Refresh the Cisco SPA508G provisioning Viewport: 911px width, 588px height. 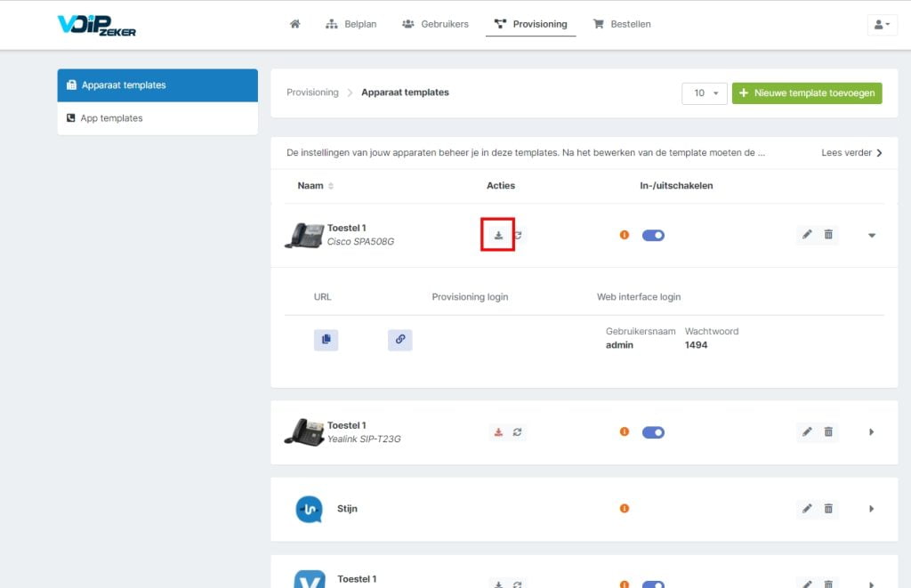pyautogui.click(x=518, y=235)
